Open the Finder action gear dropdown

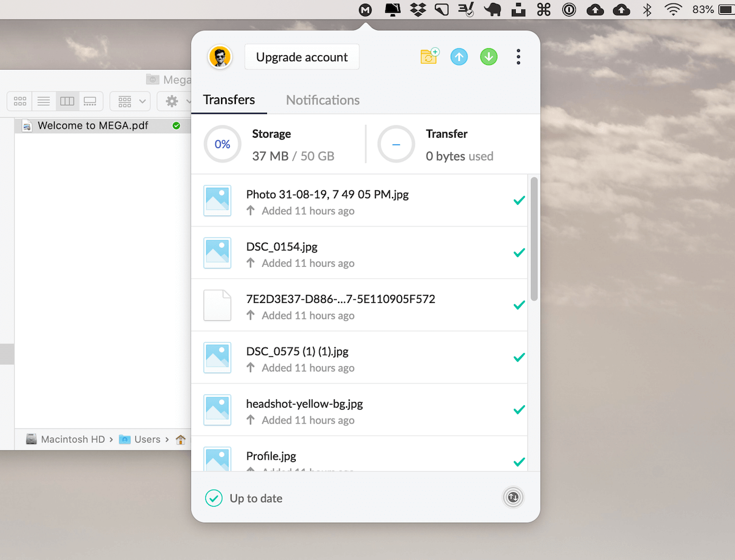pos(175,101)
